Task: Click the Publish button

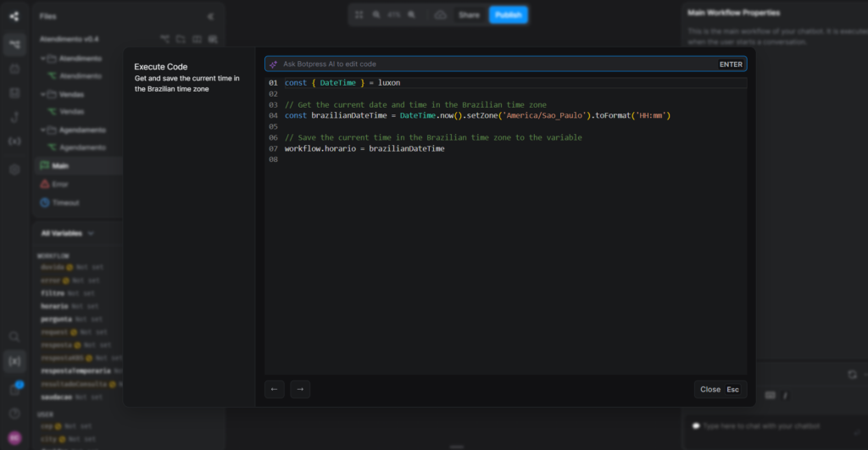Action: coord(508,15)
